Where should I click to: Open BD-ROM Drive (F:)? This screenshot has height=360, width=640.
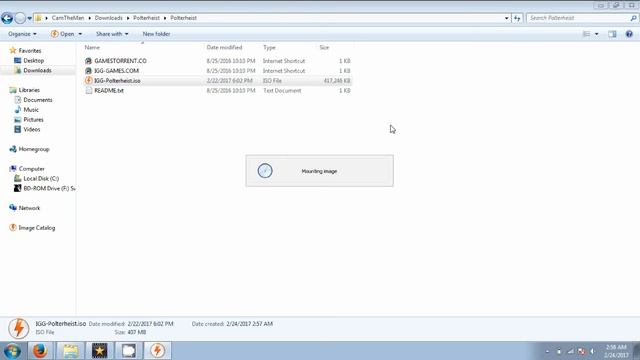(49, 188)
